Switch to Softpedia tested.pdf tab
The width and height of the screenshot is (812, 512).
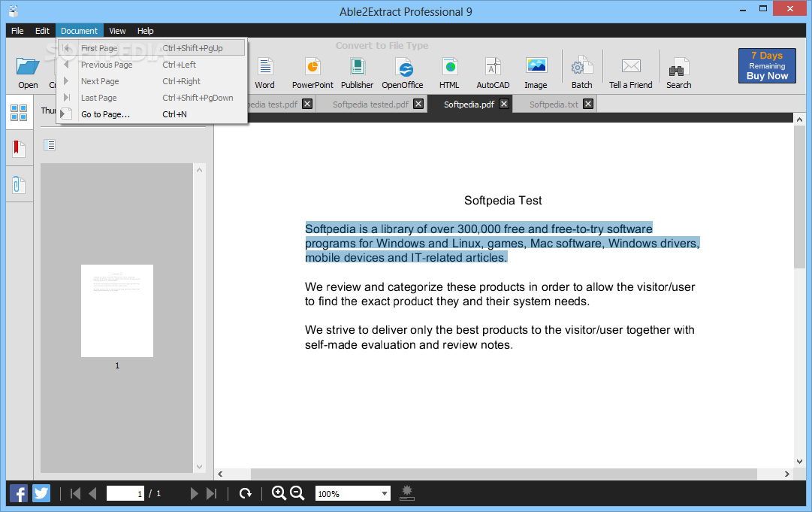point(371,105)
